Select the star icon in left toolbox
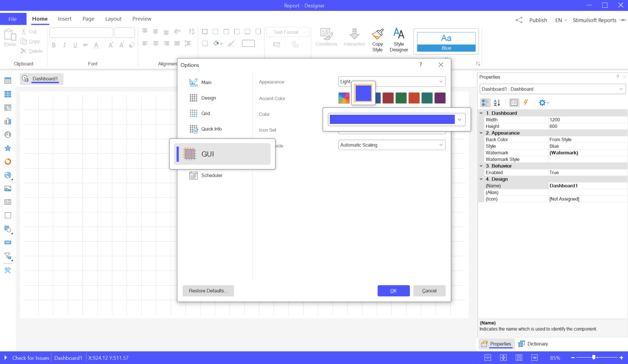This screenshot has width=628, height=364. pyautogui.click(x=8, y=148)
